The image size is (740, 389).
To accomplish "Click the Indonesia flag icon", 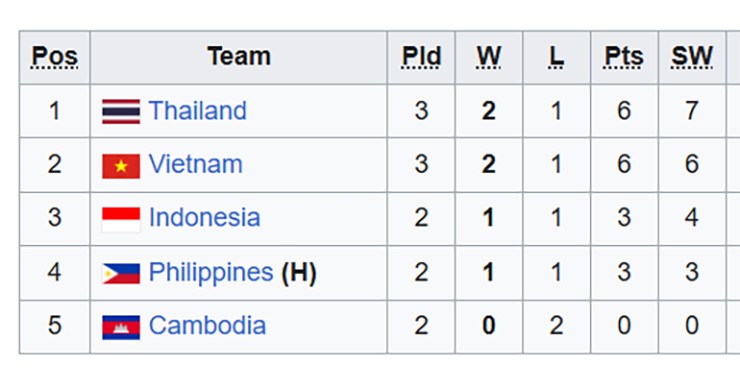I will (x=121, y=220).
